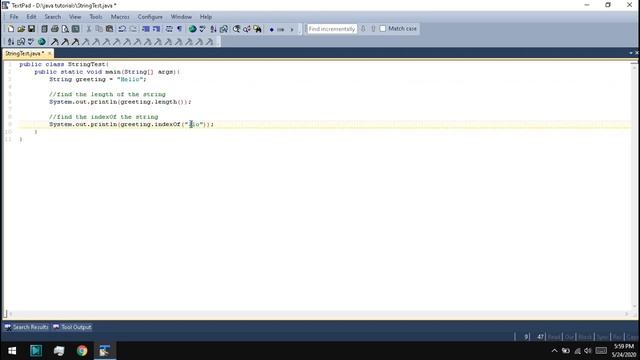The height and width of the screenshot is (360, 640).
Task: Open the Help menu
Action: point(206,17)
